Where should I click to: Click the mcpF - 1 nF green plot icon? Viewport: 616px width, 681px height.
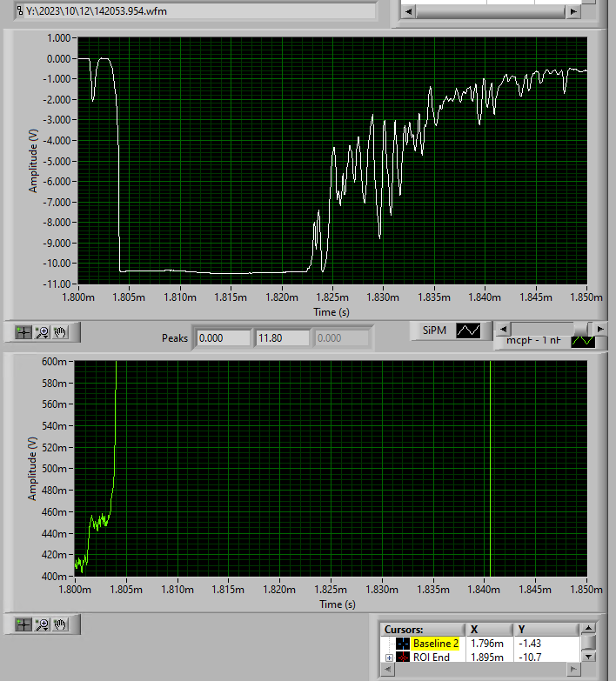583,341
